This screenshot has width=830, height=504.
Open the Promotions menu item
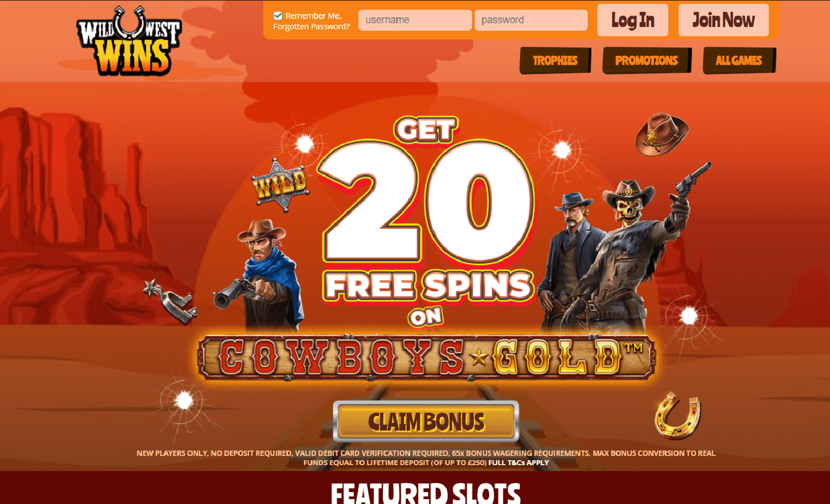pyautogui.click(x=647, y=61)
